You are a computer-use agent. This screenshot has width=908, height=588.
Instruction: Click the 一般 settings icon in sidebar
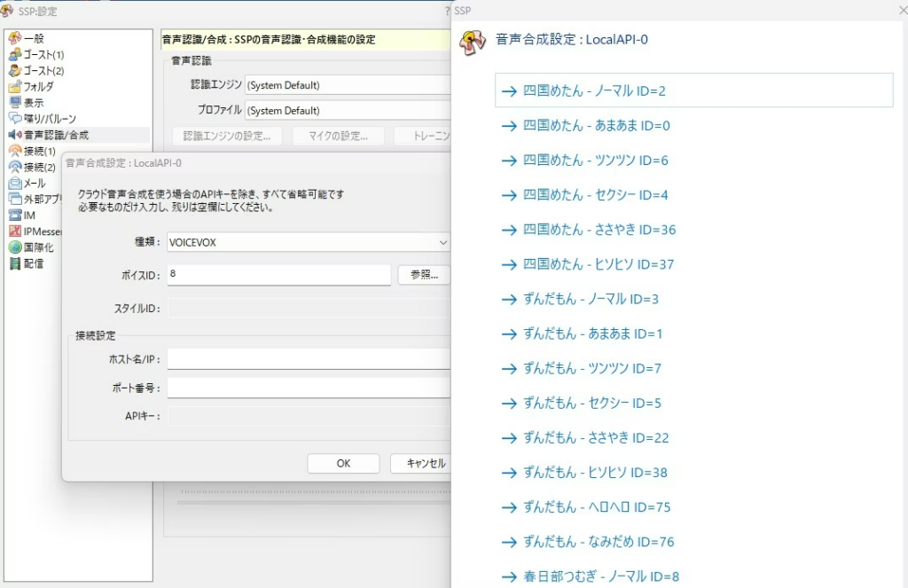coord(14,38)
